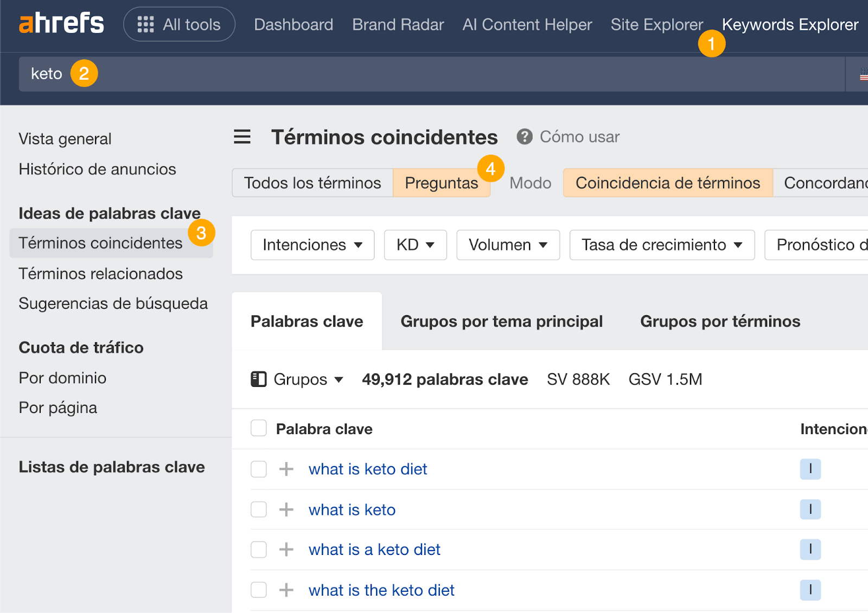Click the Grupos view icon
The height and width of the screenshot is (613, 868).
click(259, 379)
